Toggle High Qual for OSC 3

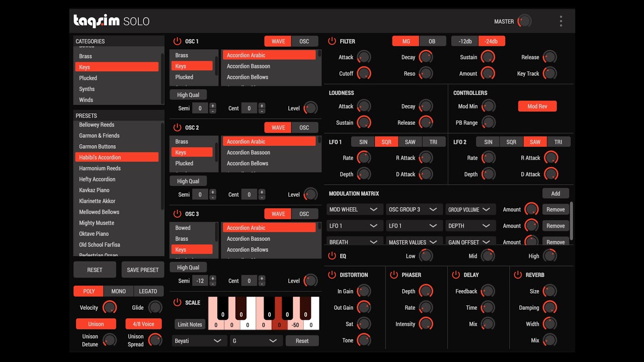point(188,267)
